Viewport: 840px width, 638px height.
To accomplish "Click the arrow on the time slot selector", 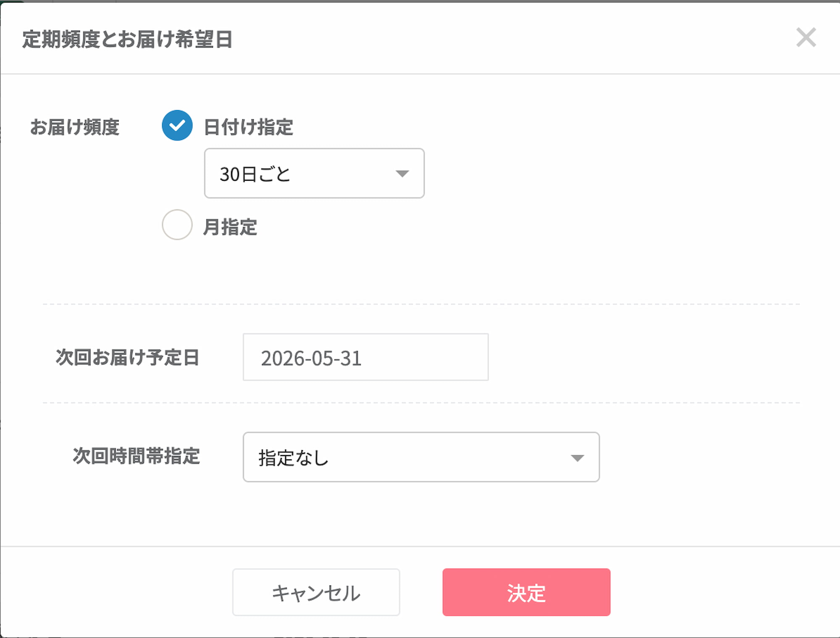I will pos(577,457).
